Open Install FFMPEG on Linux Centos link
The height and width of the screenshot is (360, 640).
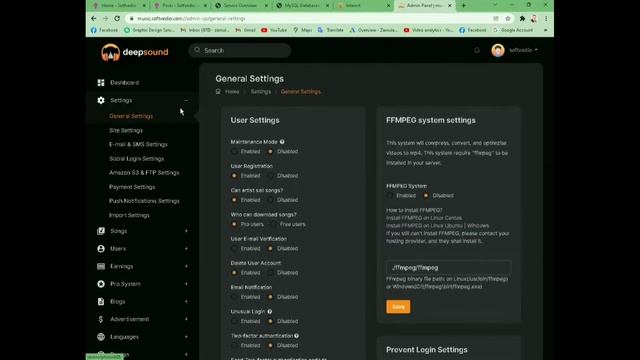click(424, 218)
